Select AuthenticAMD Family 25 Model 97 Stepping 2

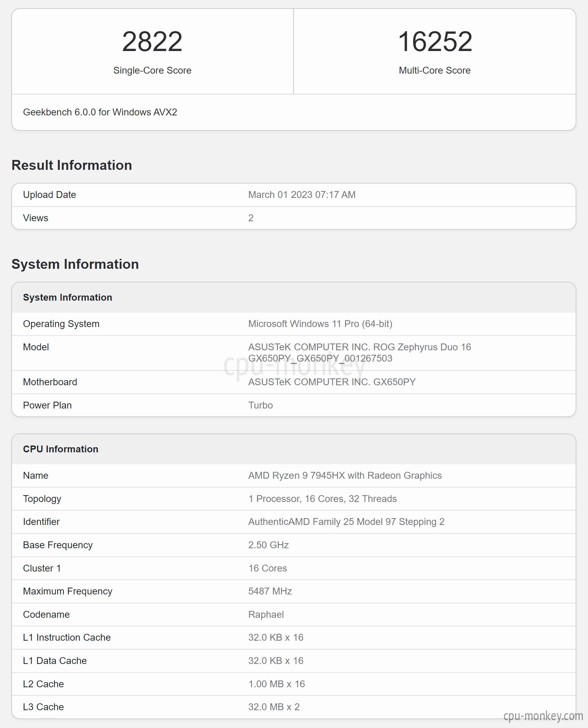tap(346, 522)
